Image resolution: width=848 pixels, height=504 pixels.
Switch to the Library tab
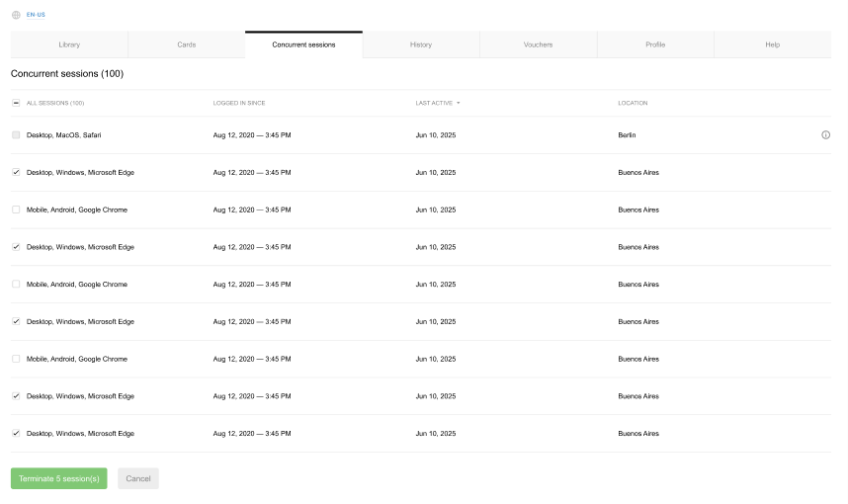point(69,44)
